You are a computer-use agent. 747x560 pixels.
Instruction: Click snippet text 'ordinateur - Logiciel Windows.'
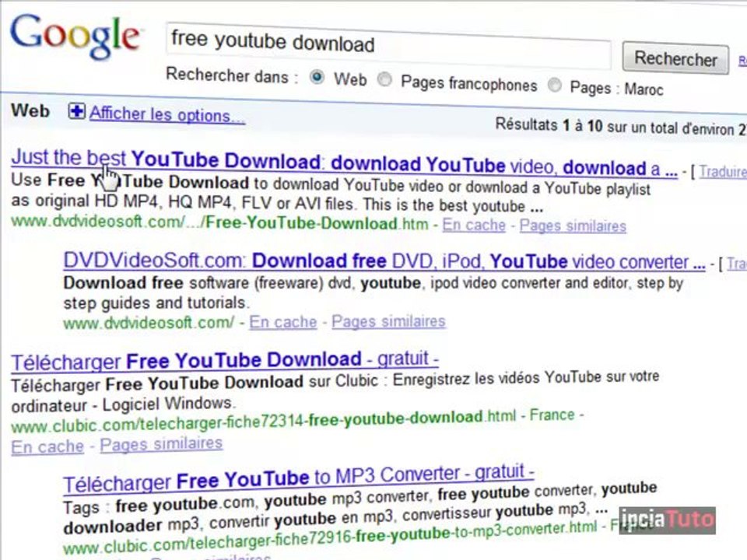point(123,404)
